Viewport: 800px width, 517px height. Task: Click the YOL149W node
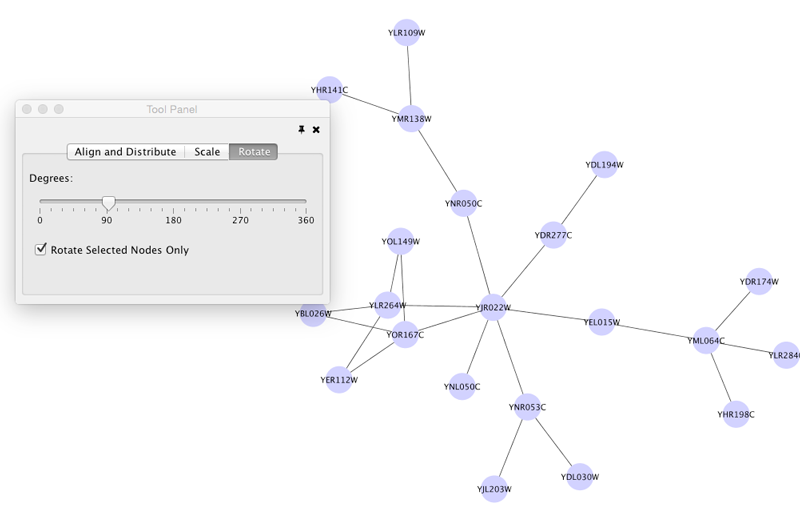[x=400, y=241]
